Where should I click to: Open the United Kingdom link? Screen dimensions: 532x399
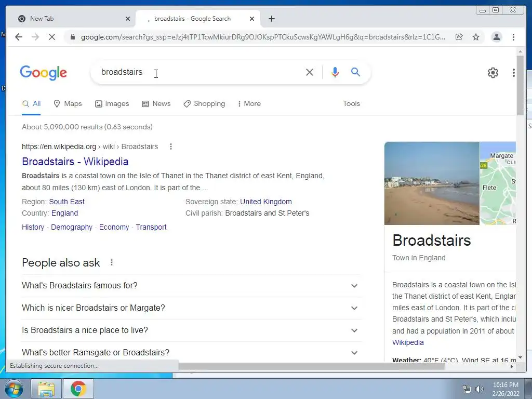pyautogui.click(x=265, y=202)
